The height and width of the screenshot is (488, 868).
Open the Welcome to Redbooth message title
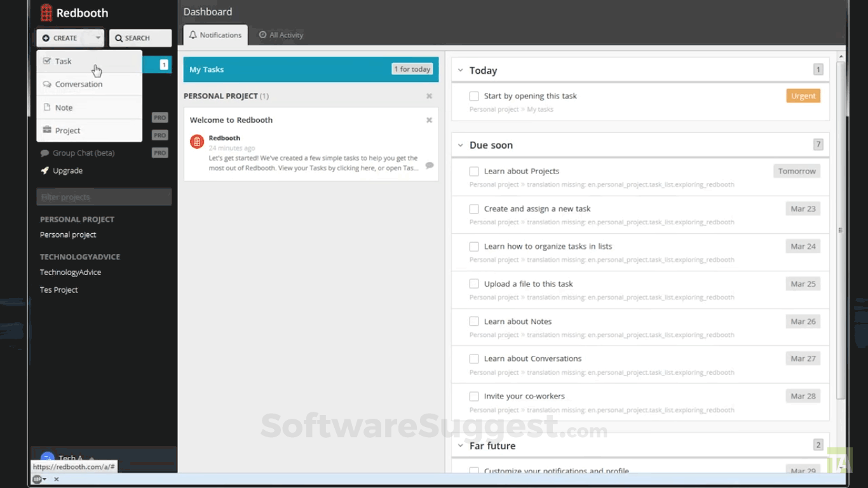(x=231, y=120)
